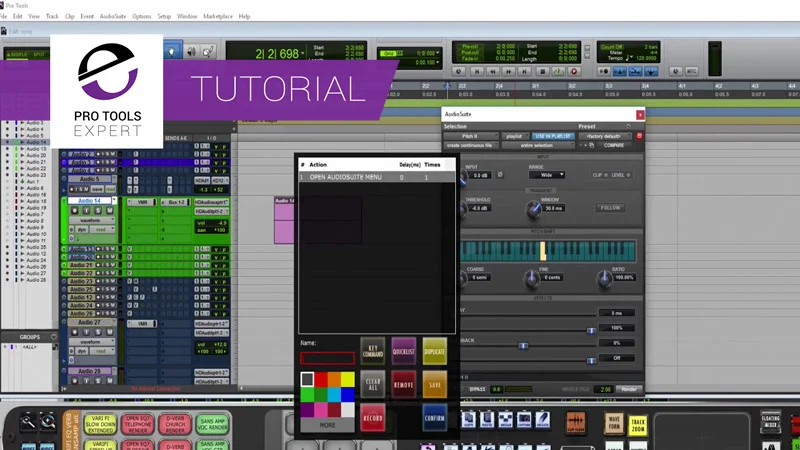
Task: Click the Online clock button in transport
Action: [x=458, y=71]
